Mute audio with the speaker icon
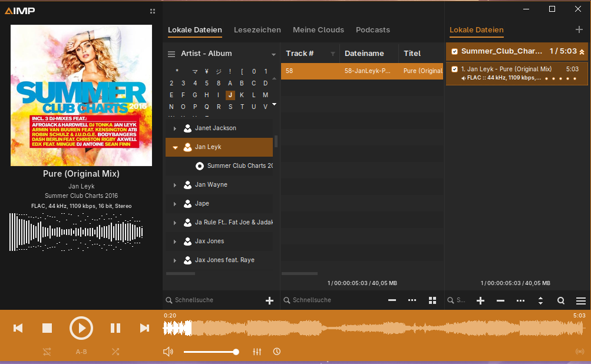Image resolution: width=591 pixels, height=364 pixels. pos(168,352)
